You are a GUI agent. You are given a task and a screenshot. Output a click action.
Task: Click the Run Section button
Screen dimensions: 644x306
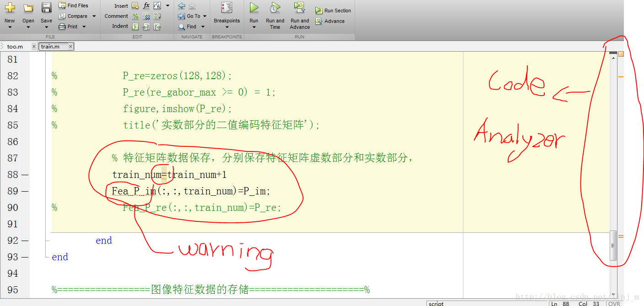(x=334, y=11)
